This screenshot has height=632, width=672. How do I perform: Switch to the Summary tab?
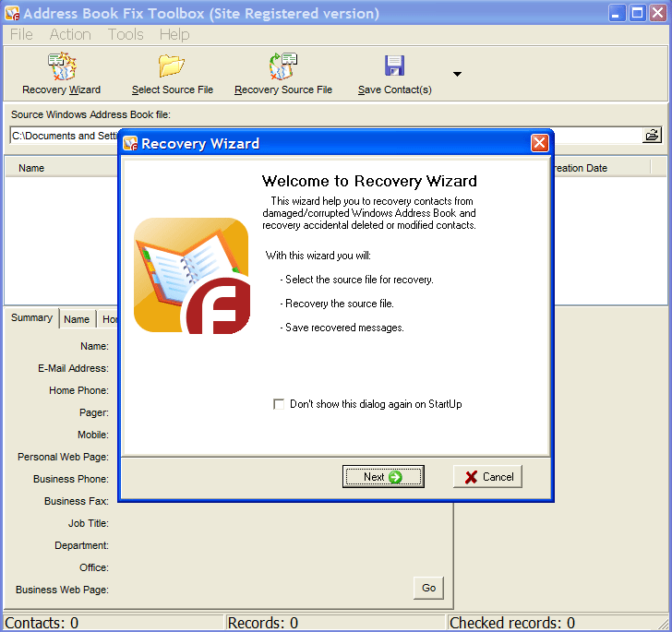(31, 318)
